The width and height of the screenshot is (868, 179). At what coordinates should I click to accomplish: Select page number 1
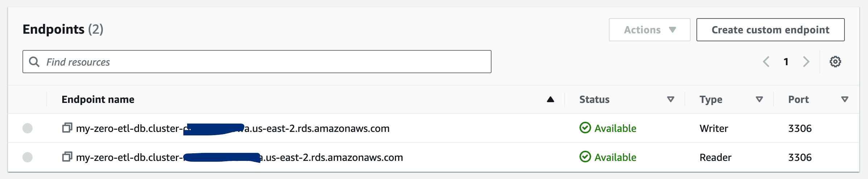[x=786, y=62]
